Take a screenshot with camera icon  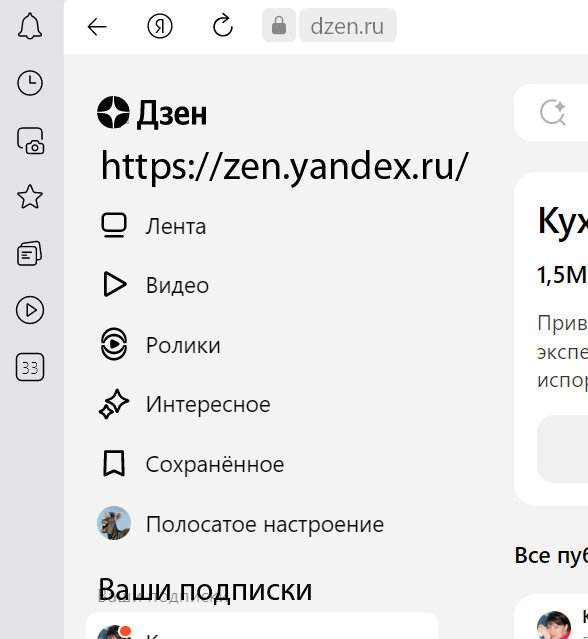pos(31,140)
